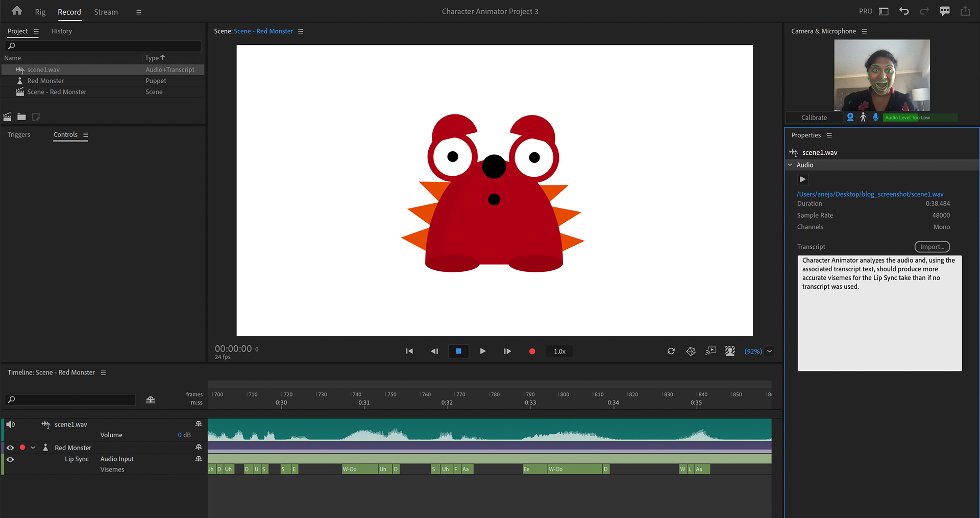
Task: Open the Triggers tab
Action: [x=19, y=135]
